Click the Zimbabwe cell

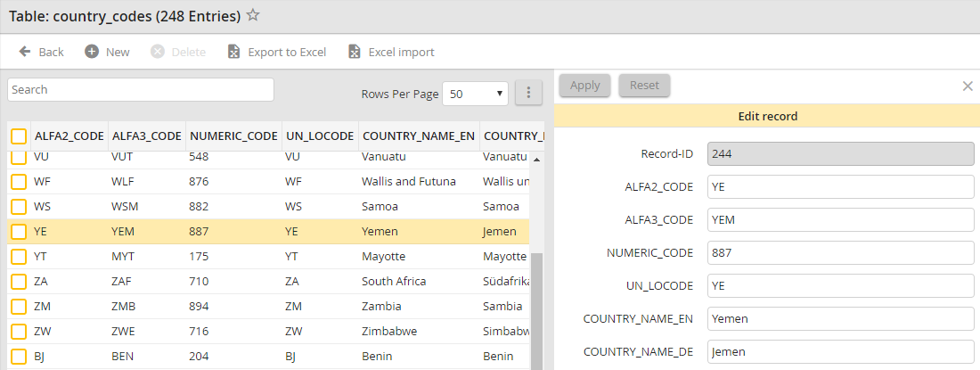[x=389, y=332]
